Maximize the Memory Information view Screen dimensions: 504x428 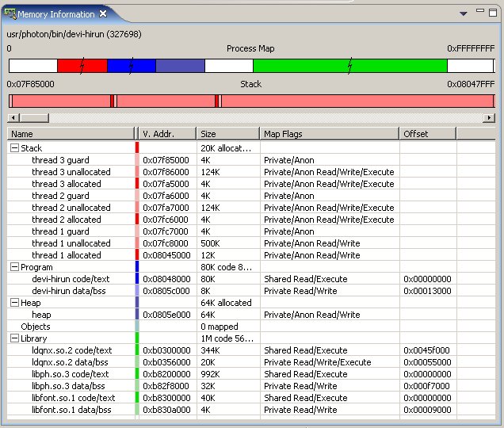point(493,13)
